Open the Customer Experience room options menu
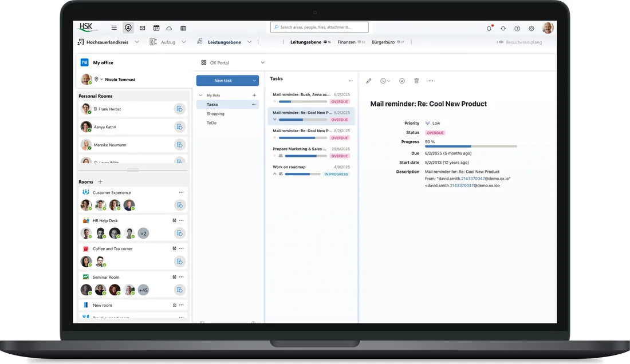Image resolution: width=630 pixels, height=364 pixels. [x=181, y=192]
